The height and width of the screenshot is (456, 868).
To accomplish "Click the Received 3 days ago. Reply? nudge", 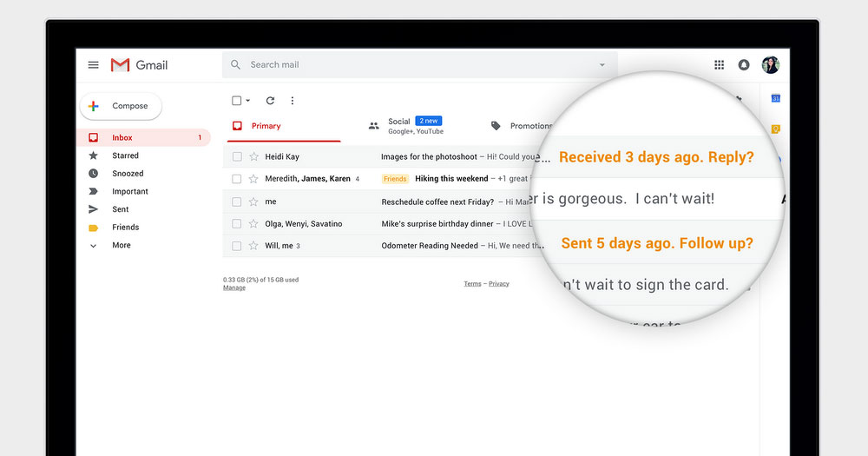I will (656, 157).
